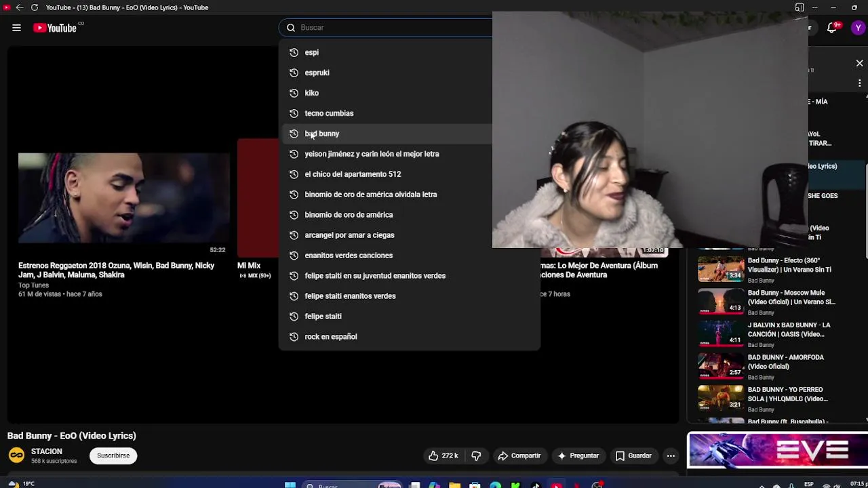Click the EVE advertisement banner
This screenshot has width=868, height=488.
[x=777, y=451]
